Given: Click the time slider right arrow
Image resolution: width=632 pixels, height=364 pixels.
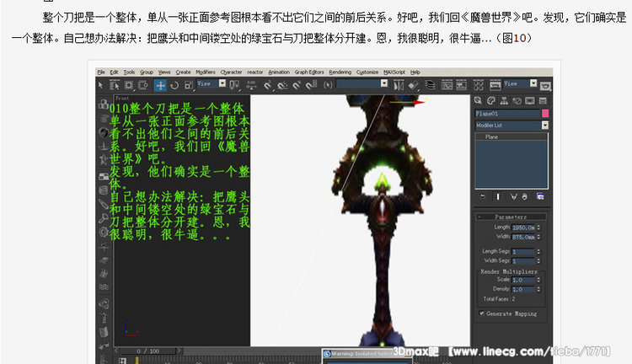Looking at the screenshot, I should pos(179,351).
